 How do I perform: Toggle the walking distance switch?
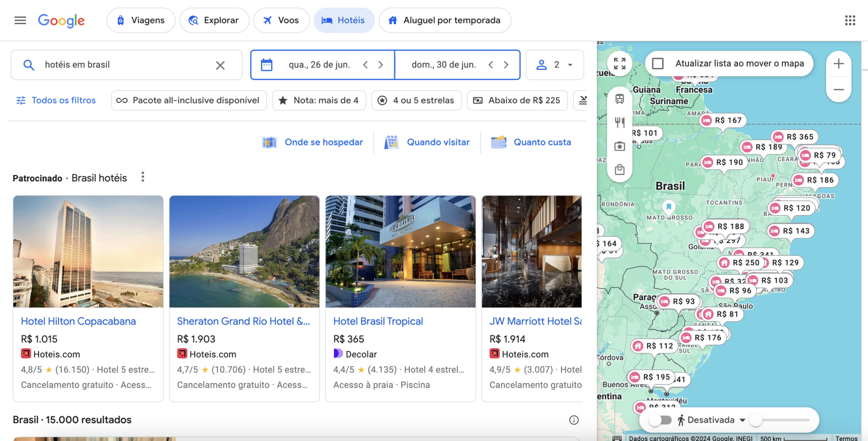coord(661,420)
